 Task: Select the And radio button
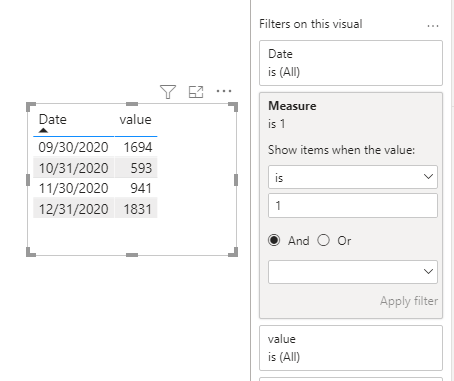(274, 240)
